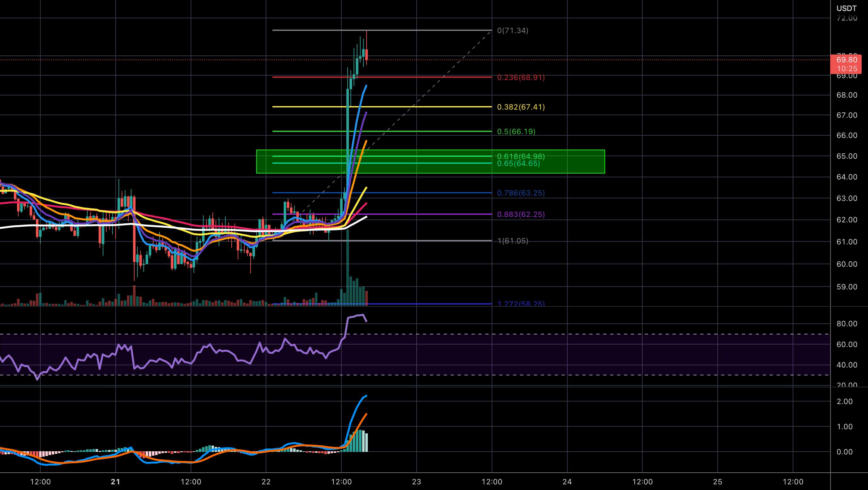The height and width of the screenshot is (490, 868).
Task: Click the 12:00 label between 23 and 24
Action: click(492, 482)
